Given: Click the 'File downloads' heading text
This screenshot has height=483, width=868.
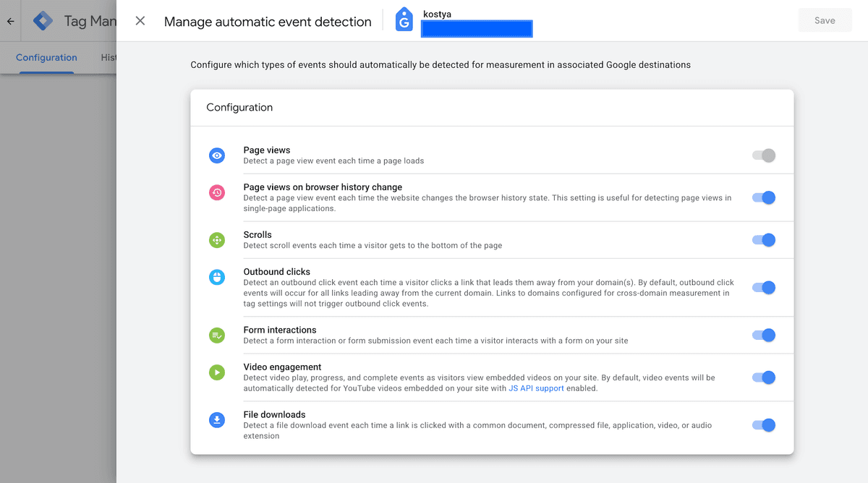Looking at the screenshot, I should (275, 415).
